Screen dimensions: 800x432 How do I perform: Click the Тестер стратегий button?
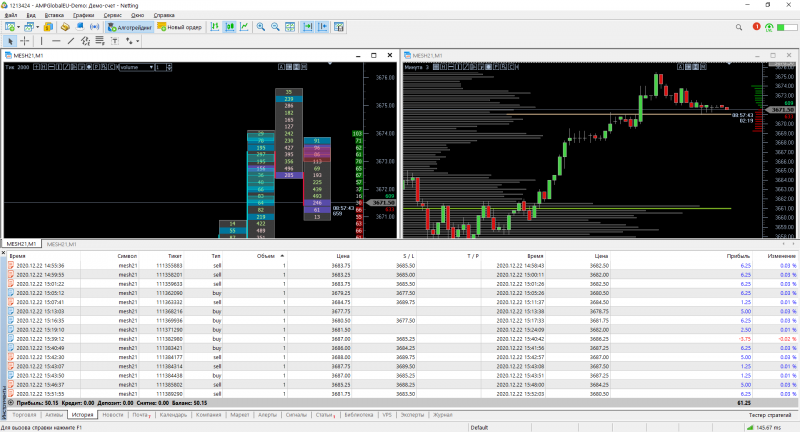pos(769,415)
